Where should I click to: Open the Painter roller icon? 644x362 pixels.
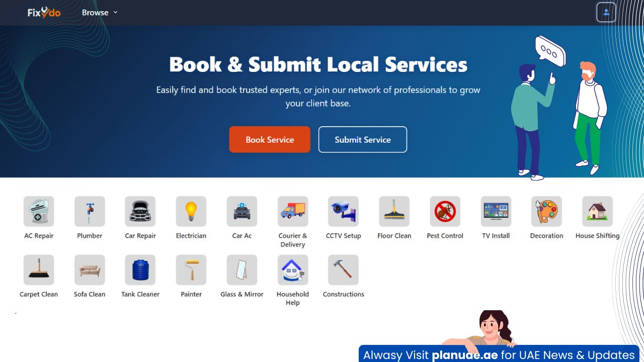coord(191,270)
